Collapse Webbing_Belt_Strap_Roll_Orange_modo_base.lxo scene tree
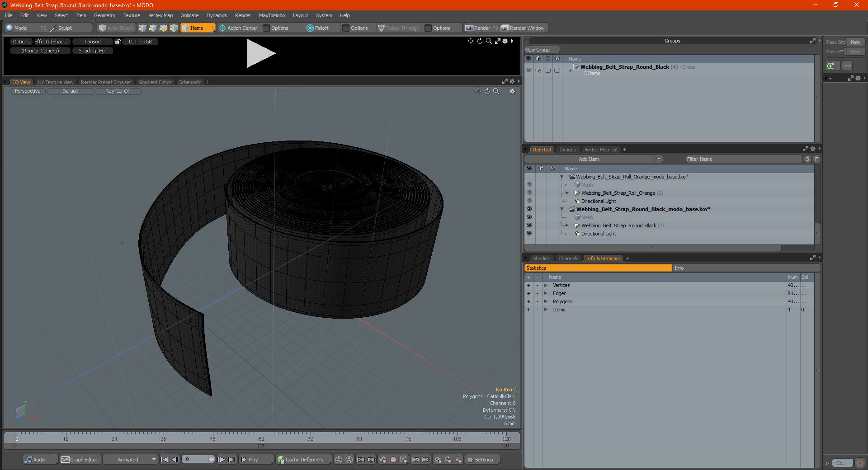 (562, 177)
